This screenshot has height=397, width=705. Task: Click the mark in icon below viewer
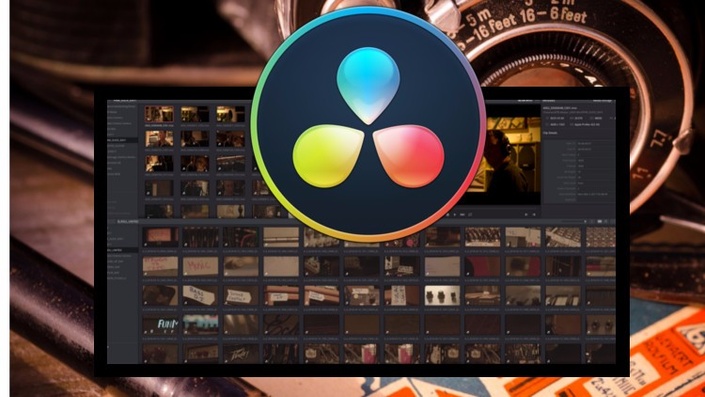(526, 214)
